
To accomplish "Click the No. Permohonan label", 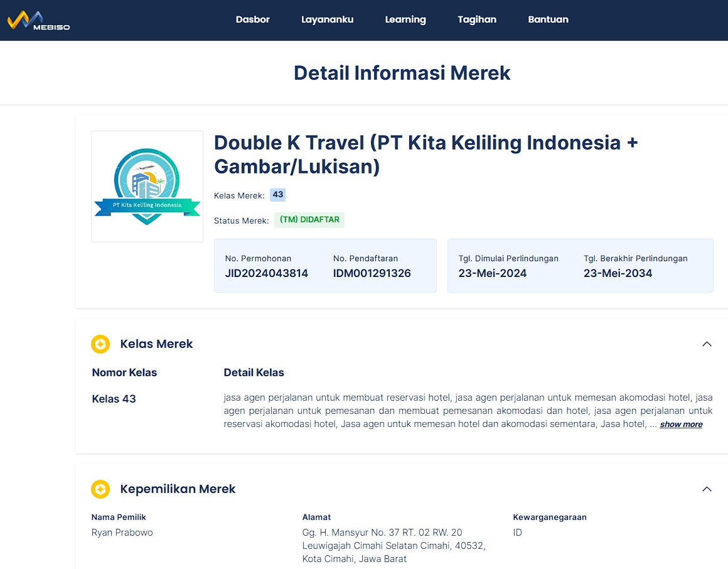I will 258,258.
